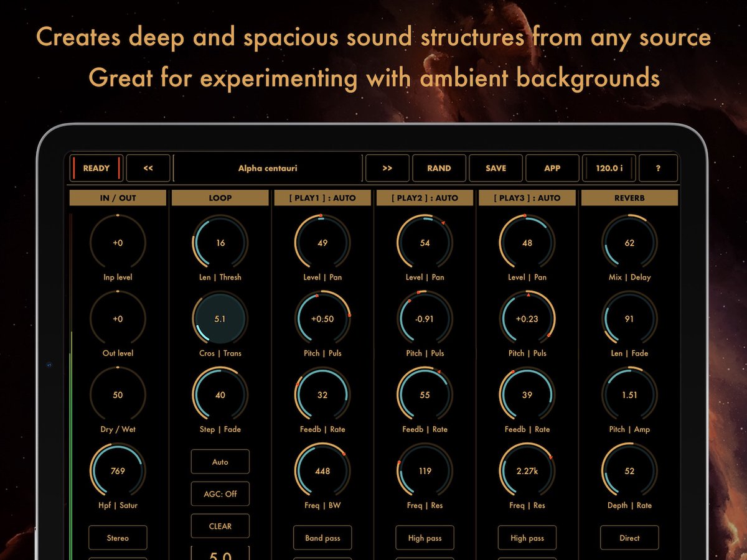Click RAND to randomize parameters
This screenshot has width=747, height=560.
pos(439,168)
